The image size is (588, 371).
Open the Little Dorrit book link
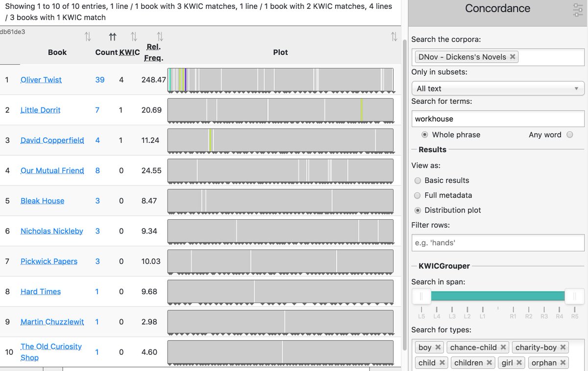pos(40,110)
